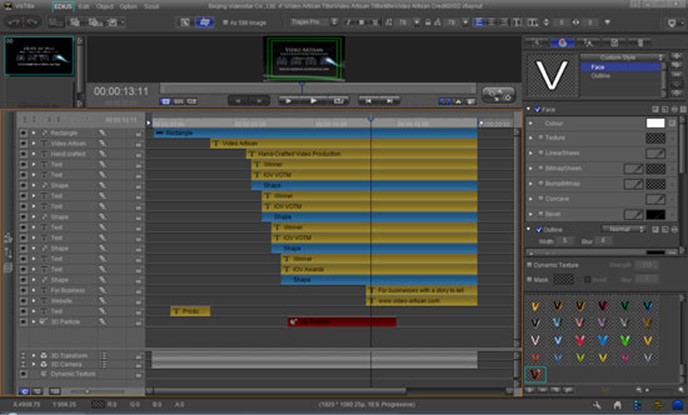The image size is (688, 415).
Task: Click the preview scrub bar above playback controls
Action: click(318, 88)
